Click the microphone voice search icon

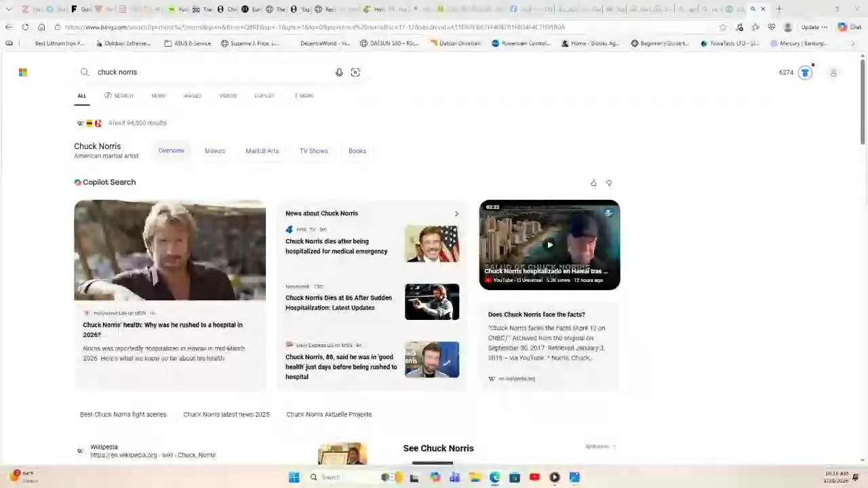(x=339, y=73)
